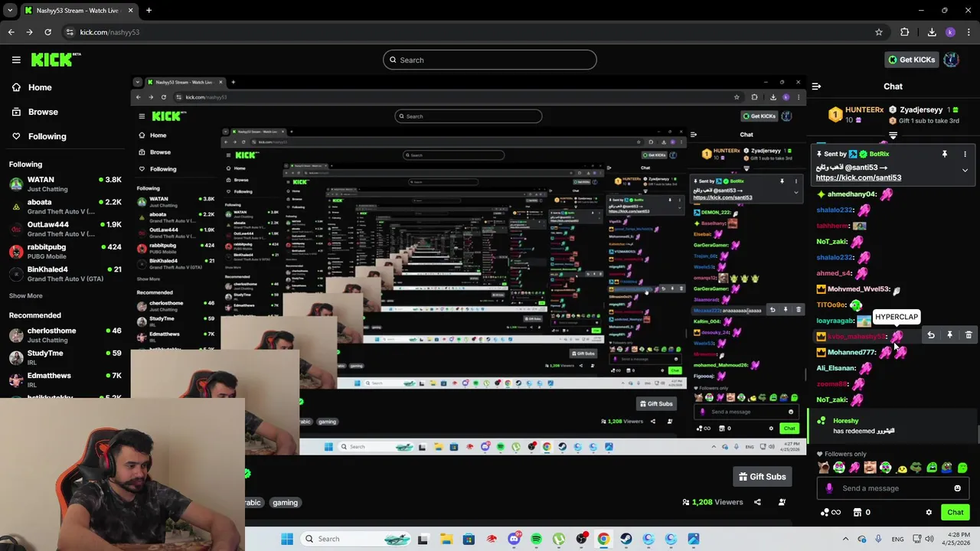Click reply arrow on hovered chat message
Screen dimensions: 980x551
tap(931, 335)
